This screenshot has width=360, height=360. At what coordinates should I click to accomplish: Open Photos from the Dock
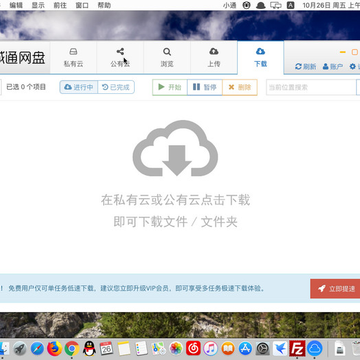[x=176, y=349]
